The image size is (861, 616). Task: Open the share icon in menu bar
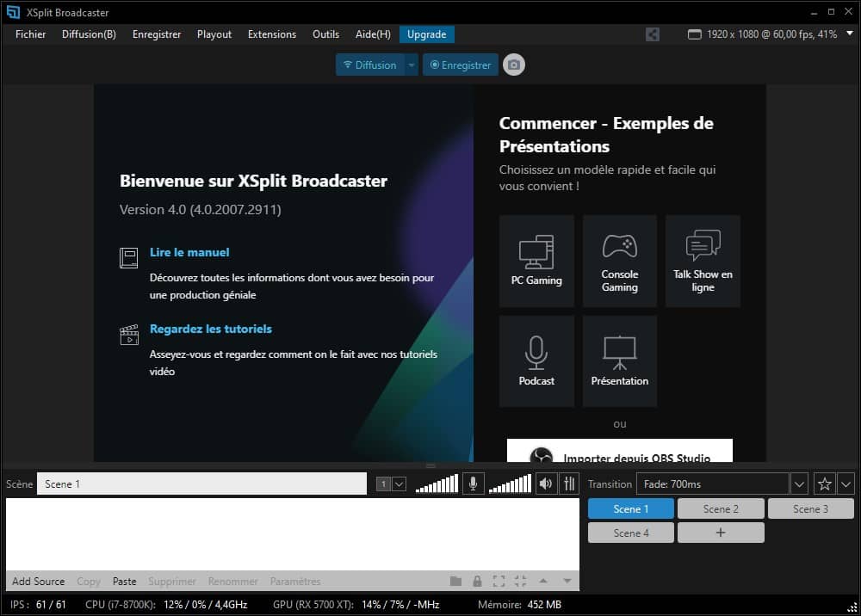pyautogui.click(x=653, y=34)
